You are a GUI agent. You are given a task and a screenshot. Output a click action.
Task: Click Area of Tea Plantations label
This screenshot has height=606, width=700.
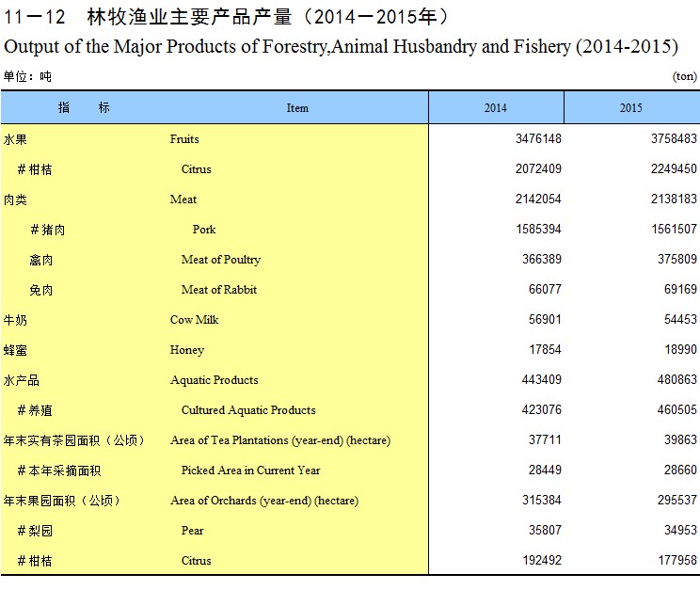click(x=279, y=440)
